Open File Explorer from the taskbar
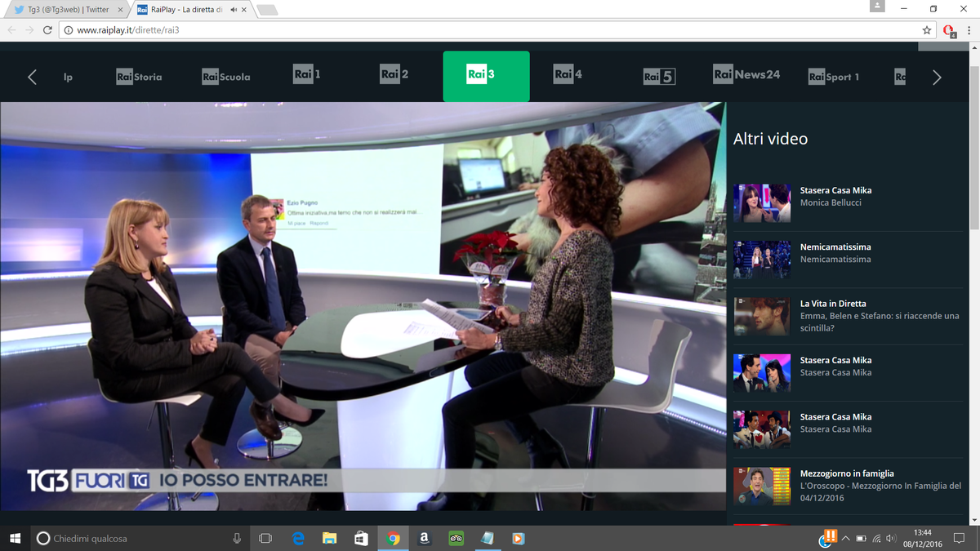The image size is (980, 551). coord(330,538)
